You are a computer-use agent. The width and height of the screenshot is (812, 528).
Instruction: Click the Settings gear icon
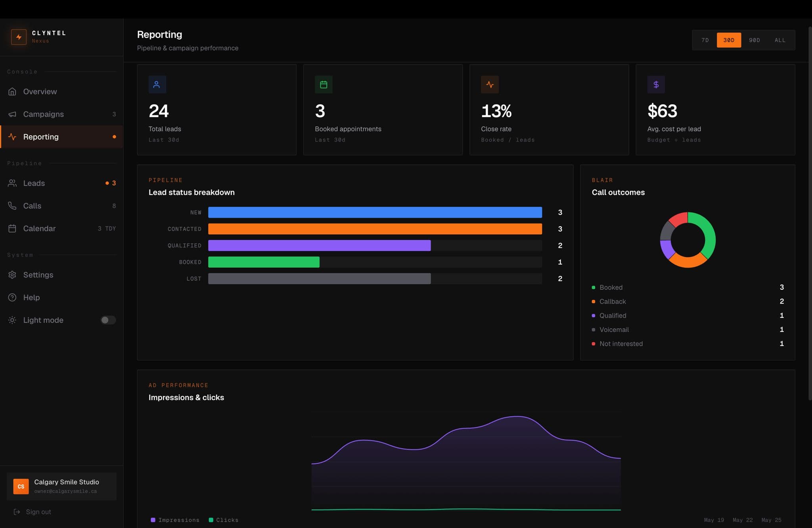click(12, 275)
